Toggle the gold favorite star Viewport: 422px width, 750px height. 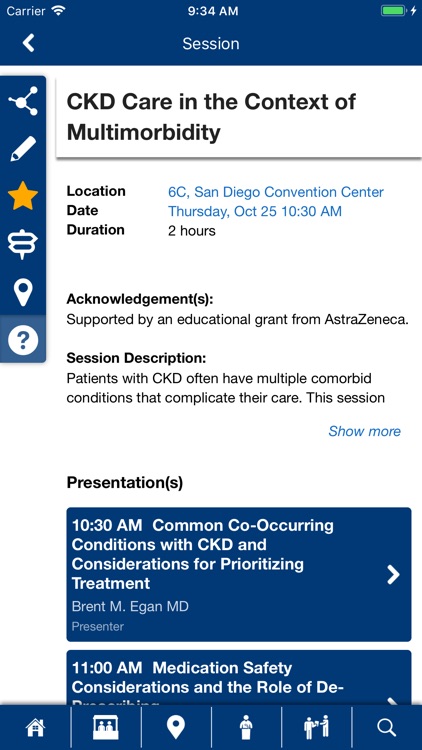click(23, 196)
